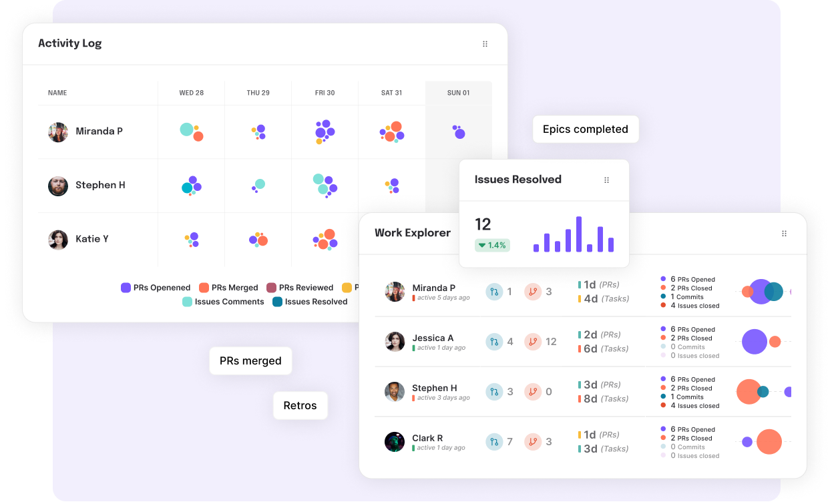832x504 pixels.
Task: Select the WED 28 column header
Action: click(x=192, y=93)
